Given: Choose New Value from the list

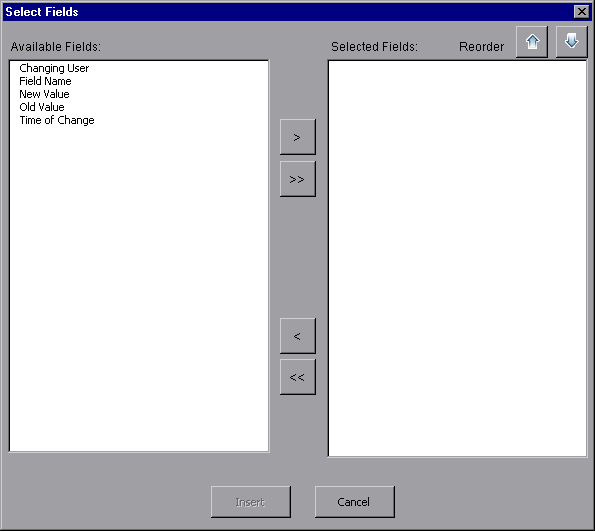Looking at the screenshot, I should 44,94.
